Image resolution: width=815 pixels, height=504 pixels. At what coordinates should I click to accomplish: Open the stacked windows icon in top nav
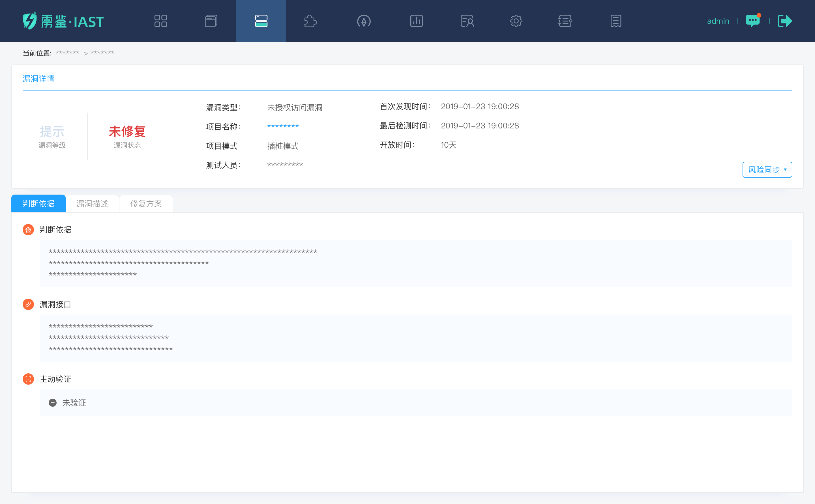211,21
